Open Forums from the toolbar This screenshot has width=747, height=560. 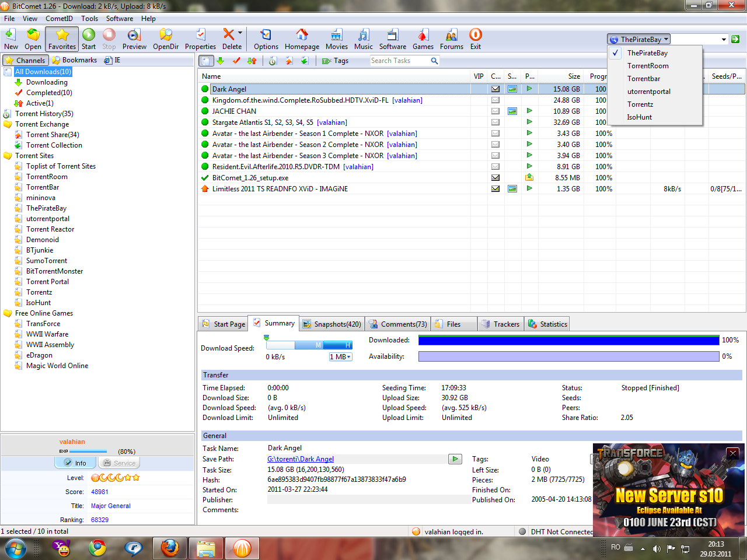(x=452, y=39)
